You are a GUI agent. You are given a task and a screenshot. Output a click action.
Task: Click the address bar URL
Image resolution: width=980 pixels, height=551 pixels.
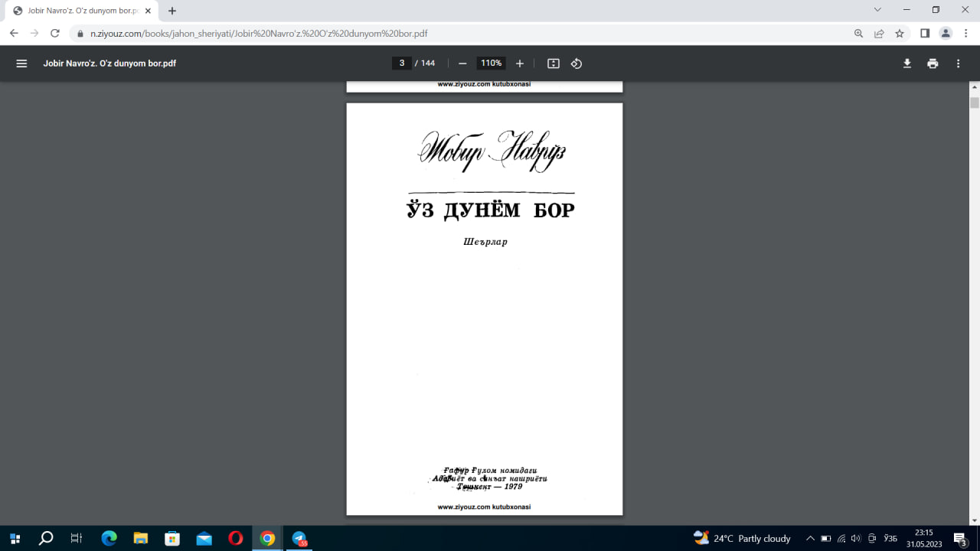tap(259, 34)
